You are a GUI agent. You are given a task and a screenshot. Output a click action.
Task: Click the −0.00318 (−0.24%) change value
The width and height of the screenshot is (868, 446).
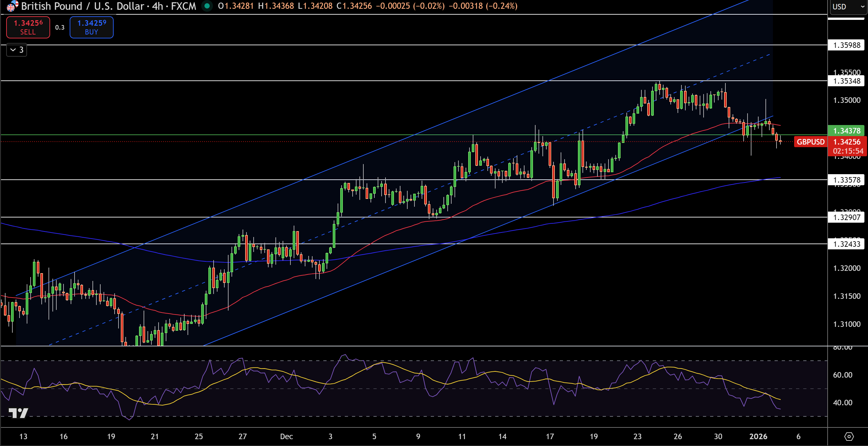click(483, 6)
